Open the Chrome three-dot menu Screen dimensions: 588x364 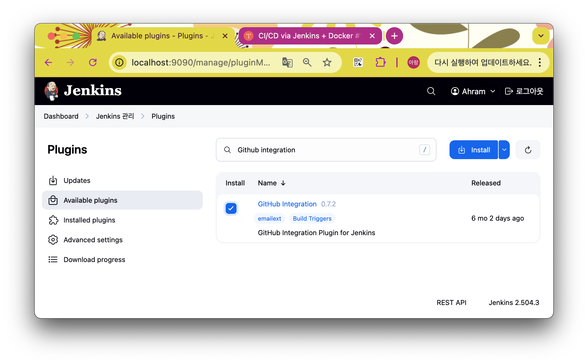[x=540, y=62]
